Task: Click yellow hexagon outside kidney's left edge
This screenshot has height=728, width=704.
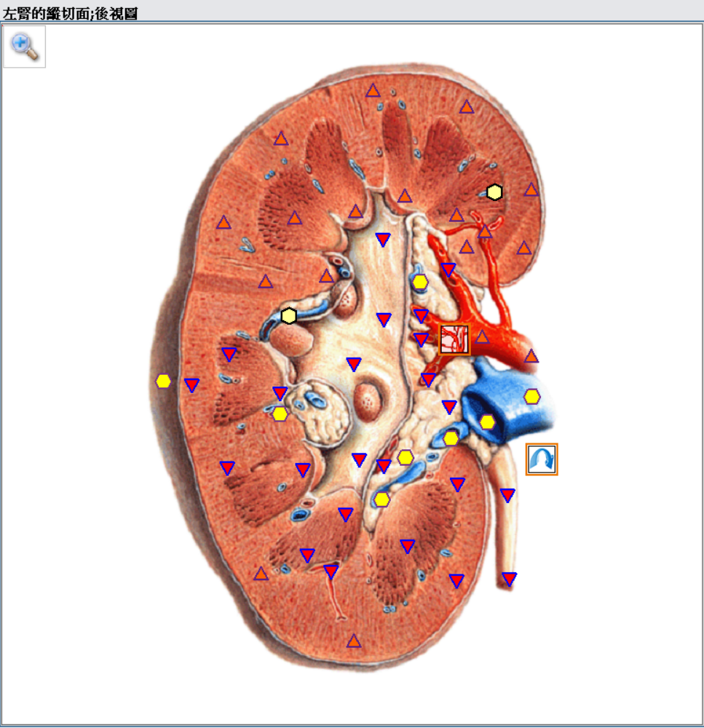Action: (163, 381)
